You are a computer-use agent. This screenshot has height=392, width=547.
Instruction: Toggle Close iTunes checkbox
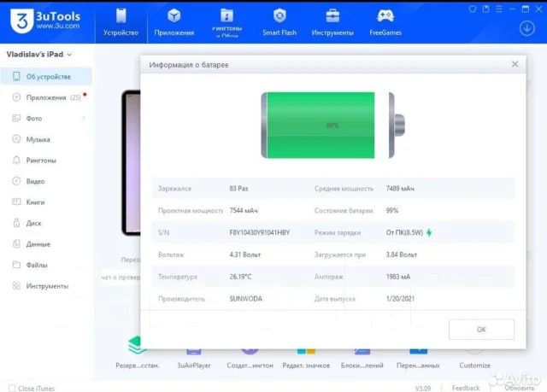tap(12, 388)
